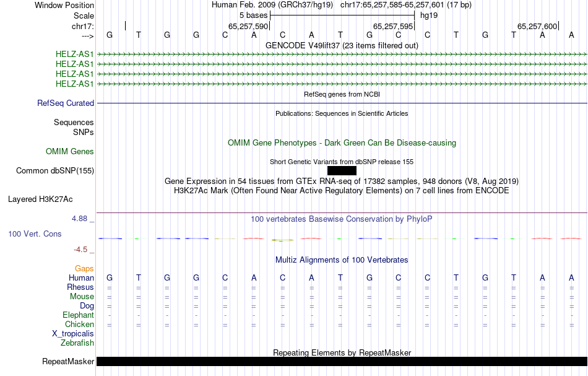Open Publications: Sequences in Scientific Articles
The width and height of the screenshot is (588, 376).
[342, 113]
